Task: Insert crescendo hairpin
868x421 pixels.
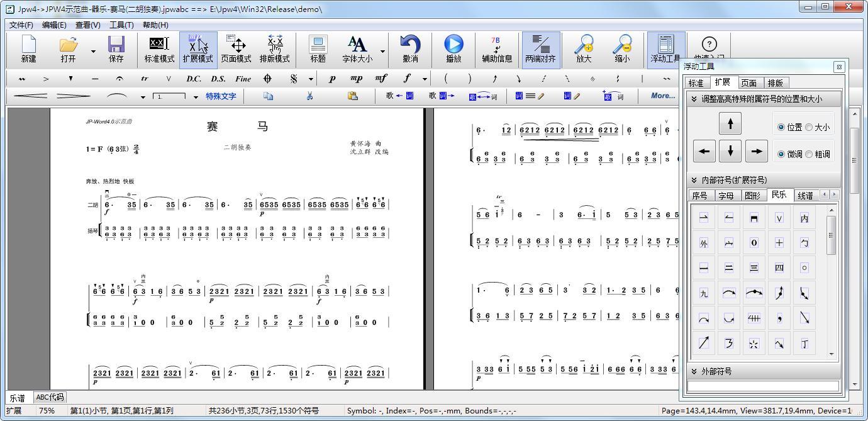Action: [30, 96]
